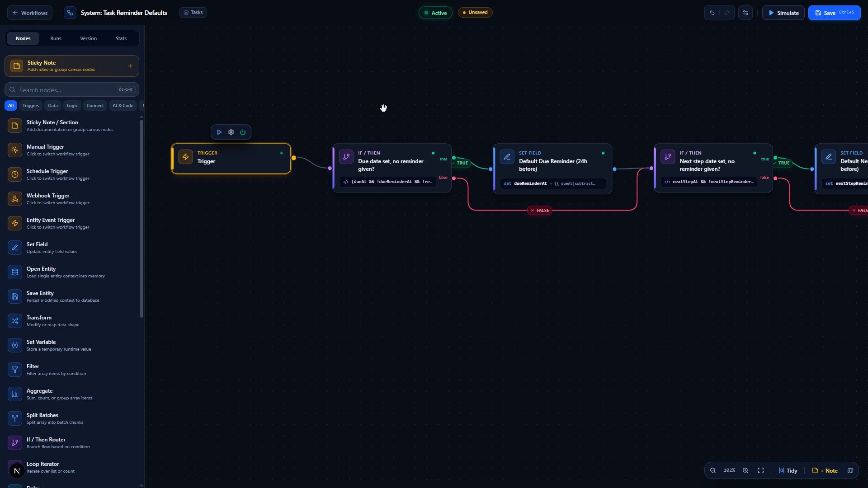Add Set Field node from list
This screenshot has height=488, width=868.
(x=71, y=248)
